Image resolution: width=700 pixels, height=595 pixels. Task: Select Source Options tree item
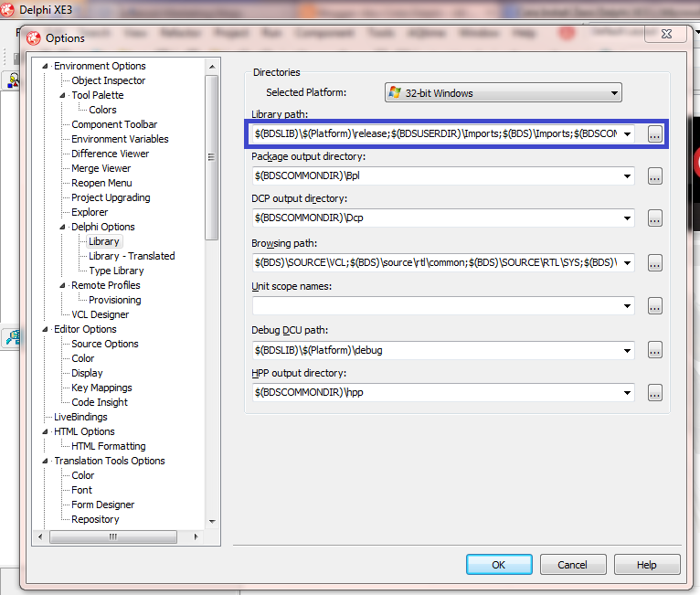click(105, 344)
